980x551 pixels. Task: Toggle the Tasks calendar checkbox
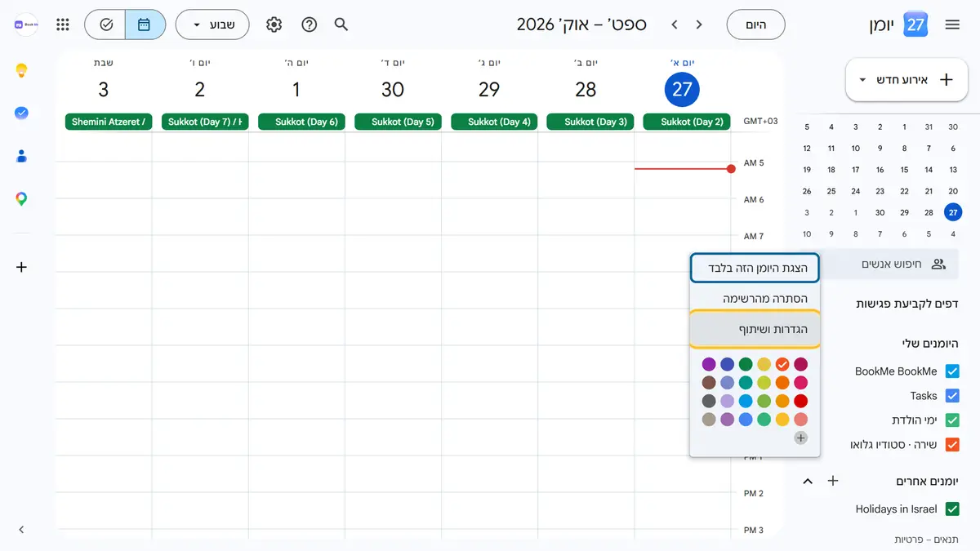tap(952, 396)
